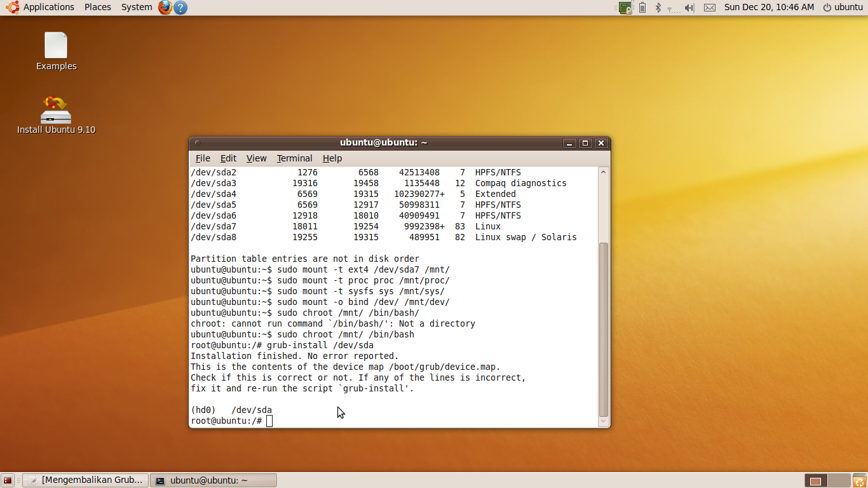Viewport: 868px width, 488px height.
Task: Open the Help blue question mark launcher
Action: 180,8
